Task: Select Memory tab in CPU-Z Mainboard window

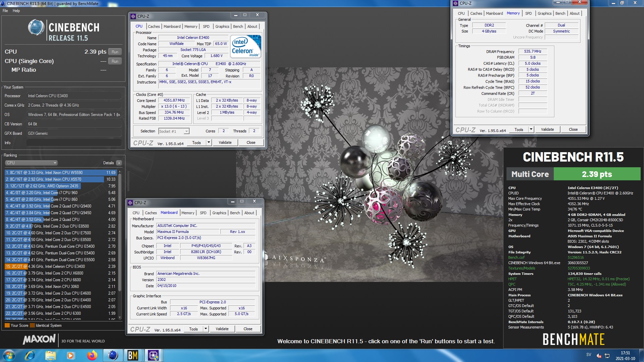Action: (x=188, y=213)
